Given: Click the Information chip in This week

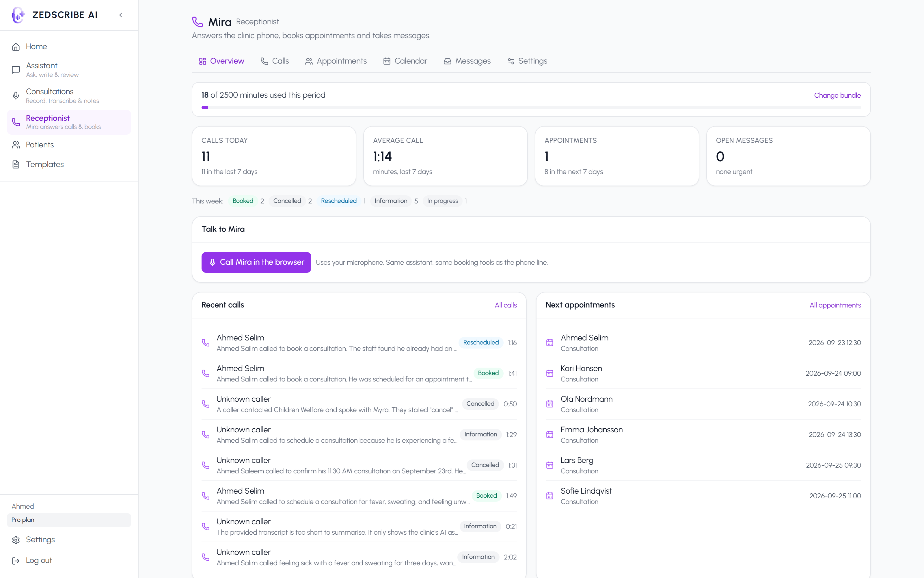Looking at the screenshot, I should [x=391, y=201].
